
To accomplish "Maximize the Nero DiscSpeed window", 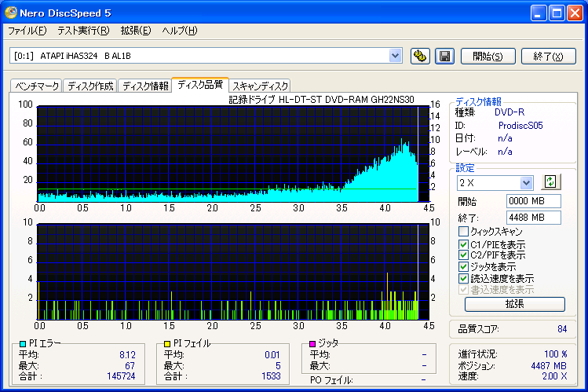I will click(557, 13).
